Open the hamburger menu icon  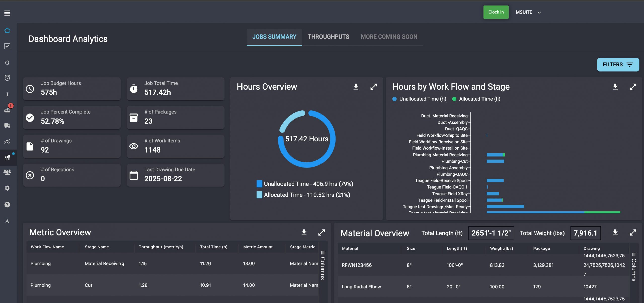7,13
